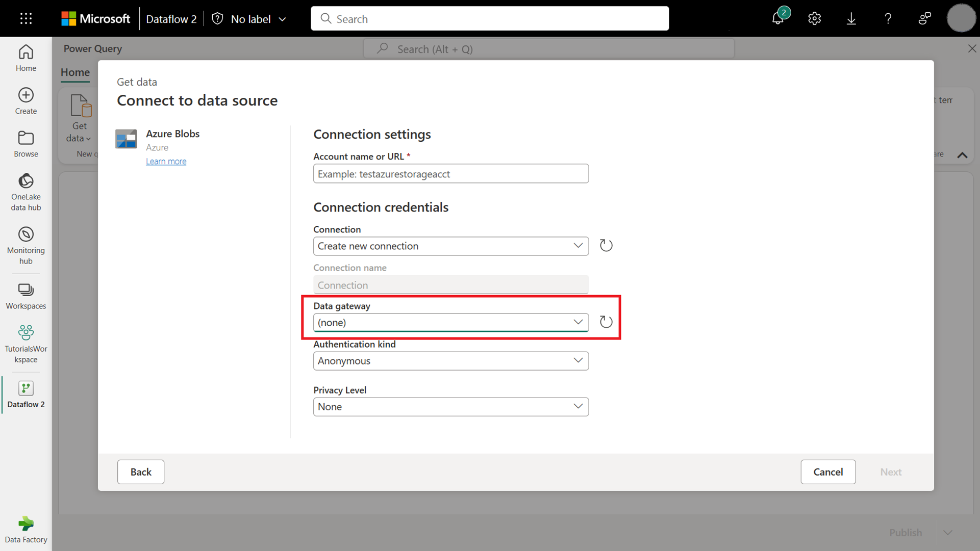Open the Workspaces sidebar icon
The image size is (980, 551).
[26, 296]
